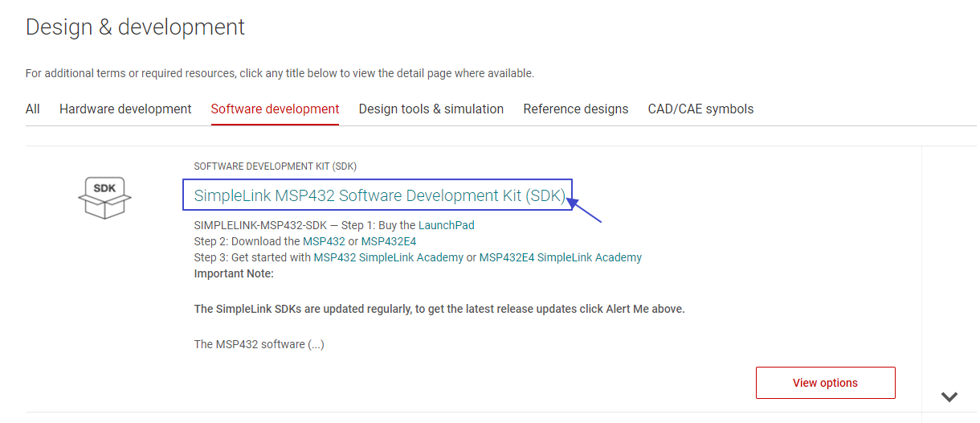Go to the Reference designs tab
980x423 pixels.
[576, 109]
